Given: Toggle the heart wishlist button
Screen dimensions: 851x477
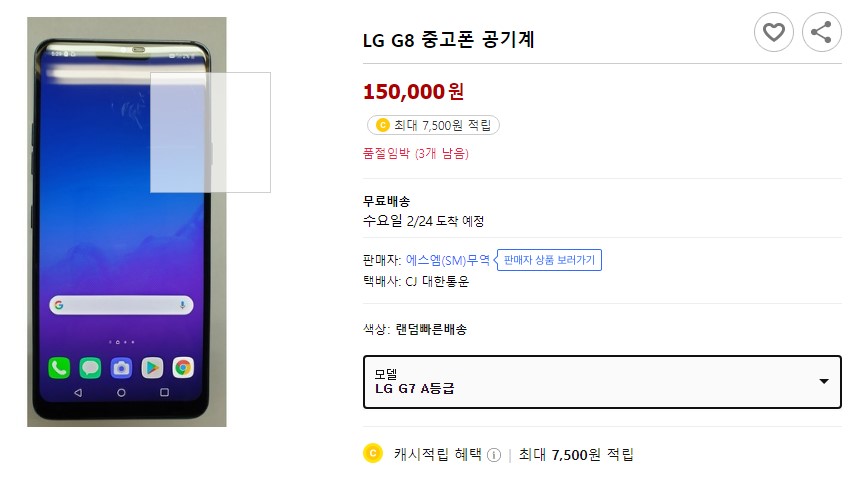Looking at the screenshot, I should click(774, 33).
